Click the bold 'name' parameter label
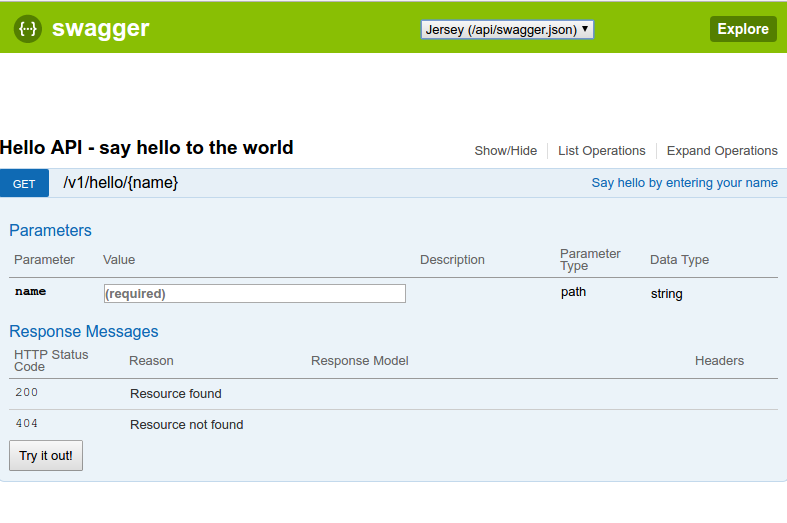The height and width of the screenshot is (523, 787). [x=30, y=292]
